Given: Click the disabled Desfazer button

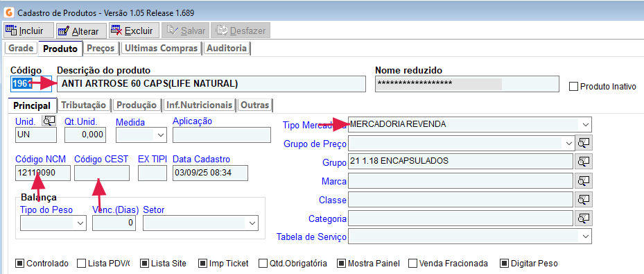Looking at the screenshot, I should [x=241, y=31].
